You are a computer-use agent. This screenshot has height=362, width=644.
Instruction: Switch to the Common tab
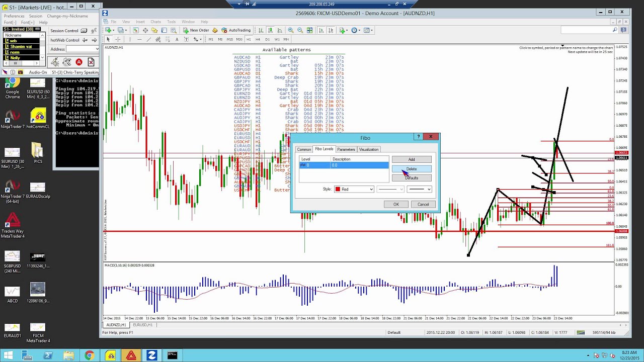point(304,149)
